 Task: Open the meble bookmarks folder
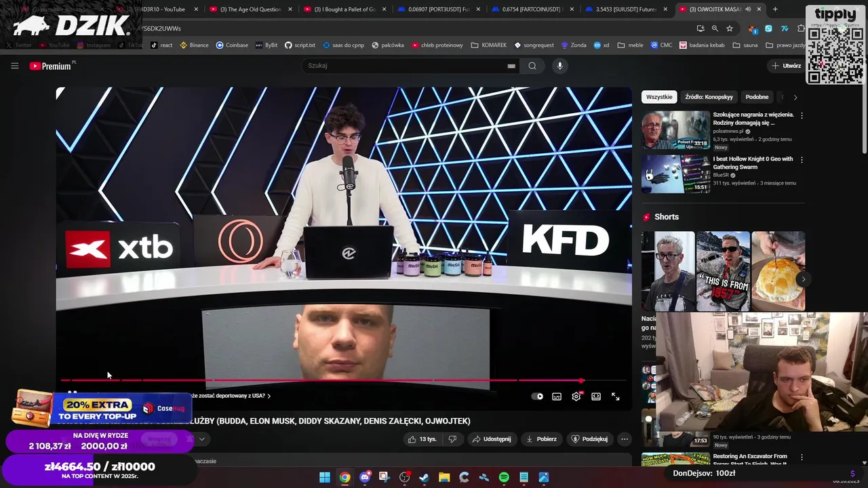pos(630,45)
